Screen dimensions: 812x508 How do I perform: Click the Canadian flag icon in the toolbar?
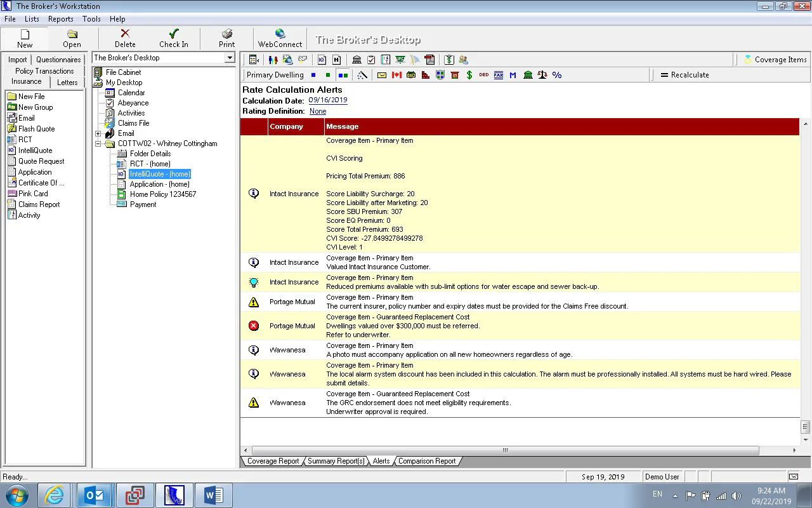(397, 75)
